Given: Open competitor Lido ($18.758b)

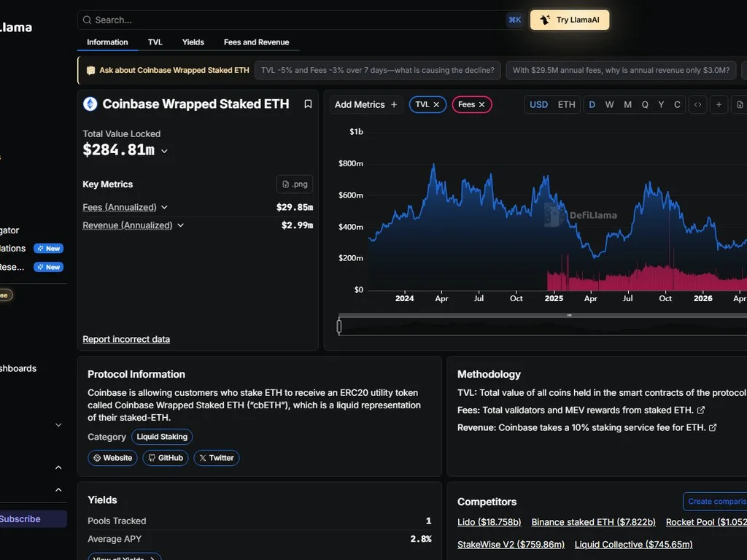Looking at the screenshot, I should click(489, 522).
